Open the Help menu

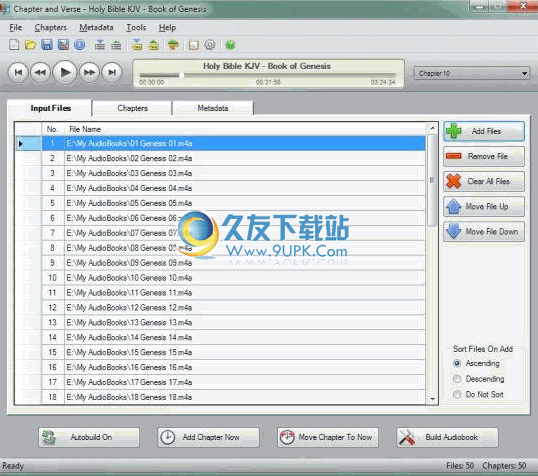pos(167,27)
